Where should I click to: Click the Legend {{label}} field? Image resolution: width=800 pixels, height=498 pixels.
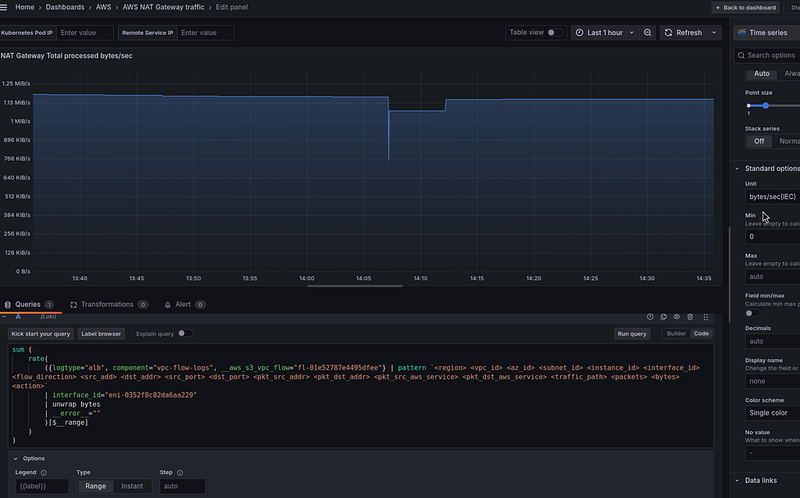point(42,486)
